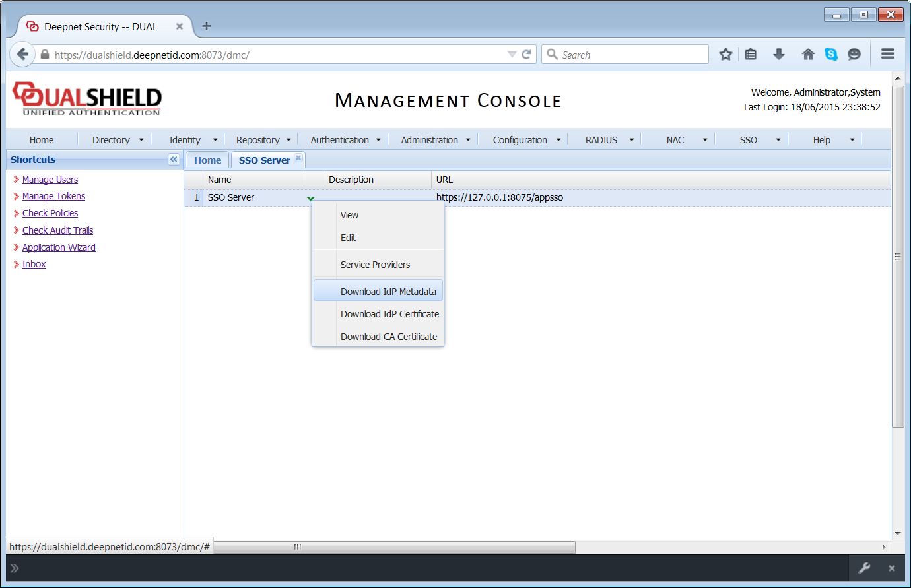Select Download IdP Metadata
911x588 pixels.
pos(388,292)
